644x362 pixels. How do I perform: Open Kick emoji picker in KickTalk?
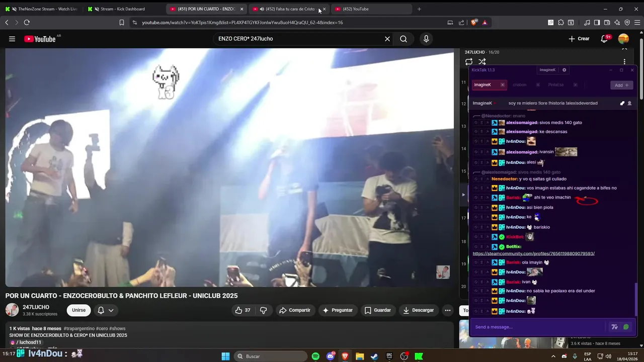coord(626,327)
